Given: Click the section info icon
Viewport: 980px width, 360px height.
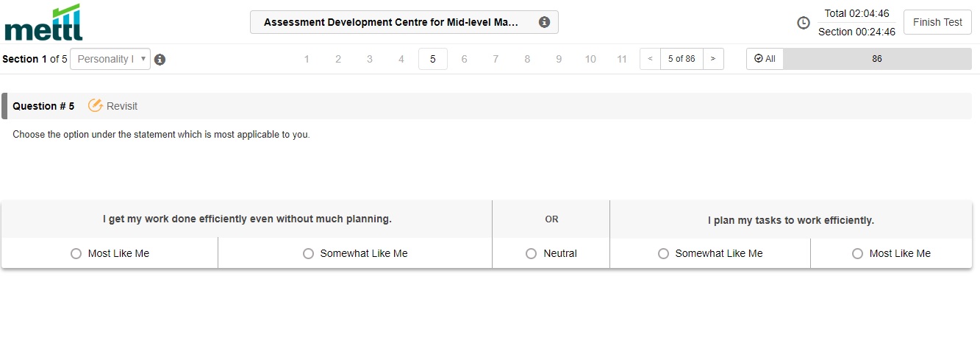Looking at the screenshot, I should pos(160,60).
